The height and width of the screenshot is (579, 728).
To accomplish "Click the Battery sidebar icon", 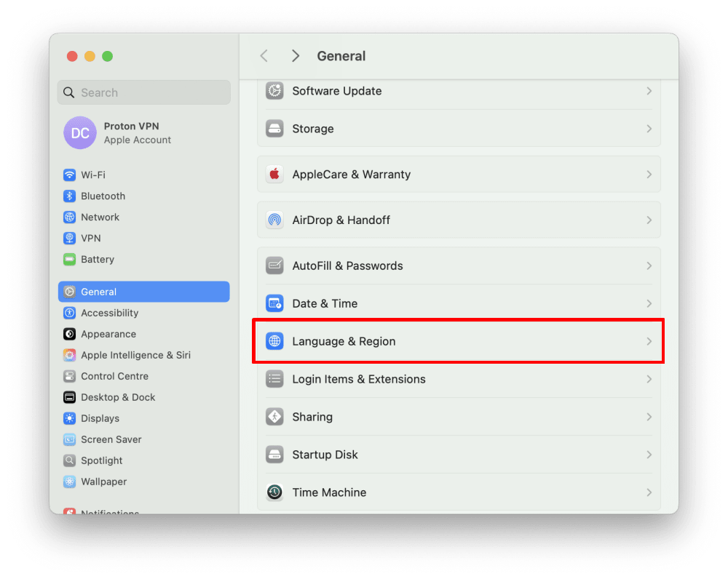I will (x=70, y=260).
